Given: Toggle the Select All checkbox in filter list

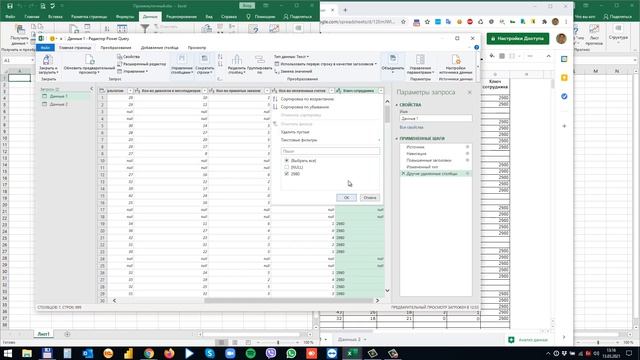Looking at the screenshot, I should click(x=287, y=161).
